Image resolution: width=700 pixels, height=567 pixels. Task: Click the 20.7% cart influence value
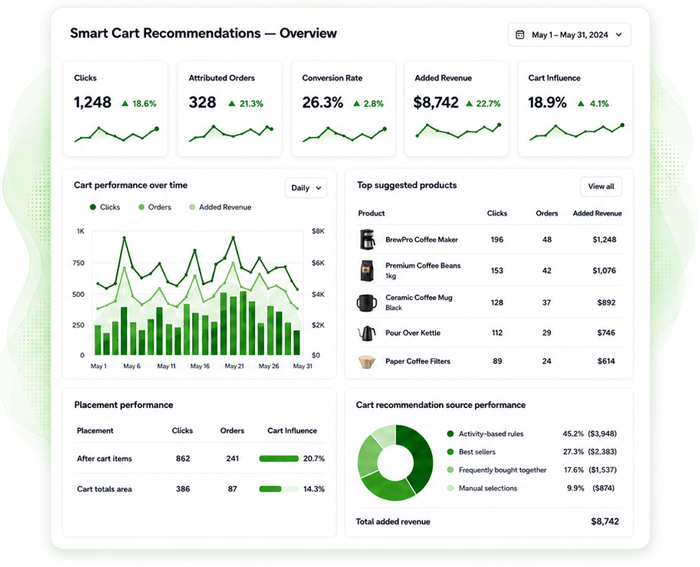pos(314,459)
